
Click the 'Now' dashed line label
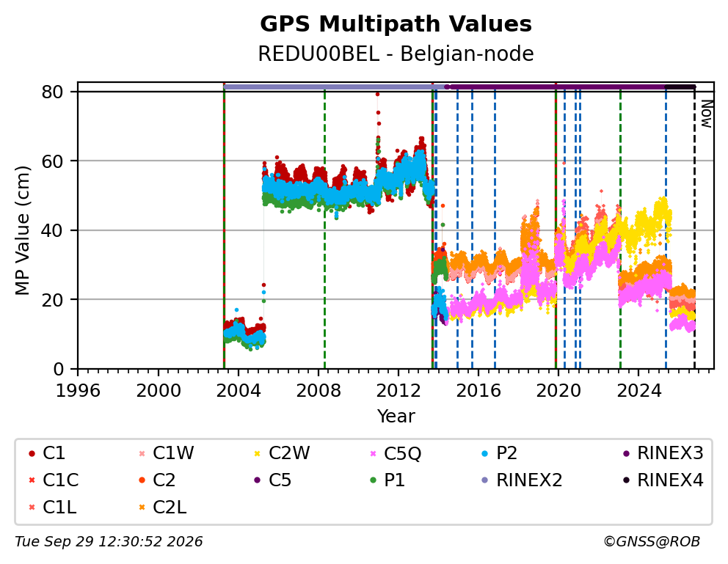(707, 114)
